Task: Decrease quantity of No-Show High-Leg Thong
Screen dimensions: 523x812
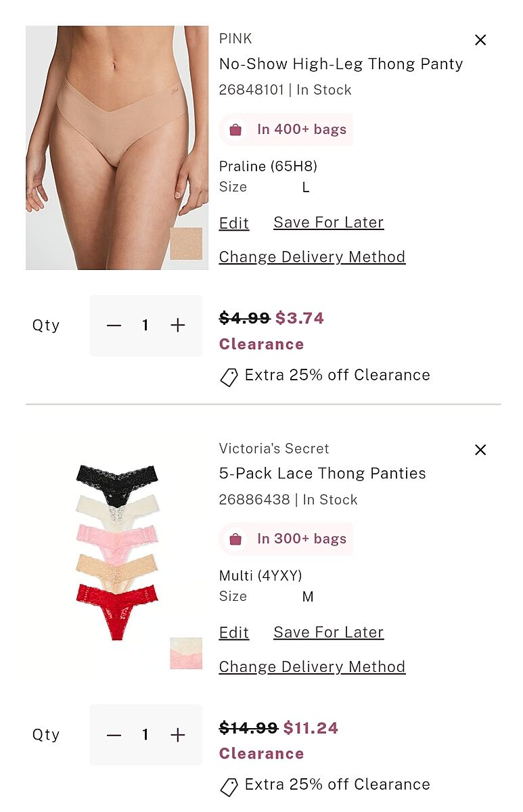Action: pyautogui.click(x=114, y=325)
